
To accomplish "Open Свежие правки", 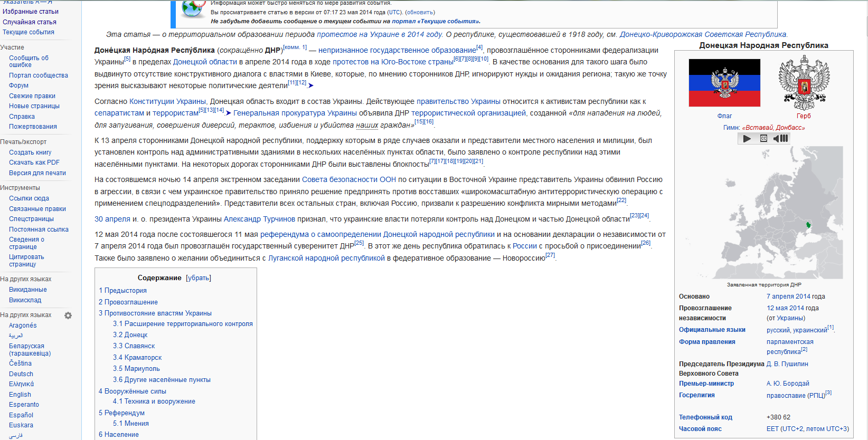I will click(x=32, y=96).
